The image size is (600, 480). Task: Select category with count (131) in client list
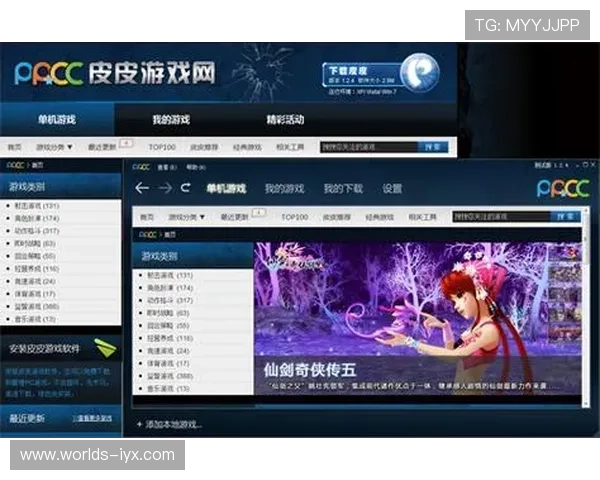(x=170, y=275)
